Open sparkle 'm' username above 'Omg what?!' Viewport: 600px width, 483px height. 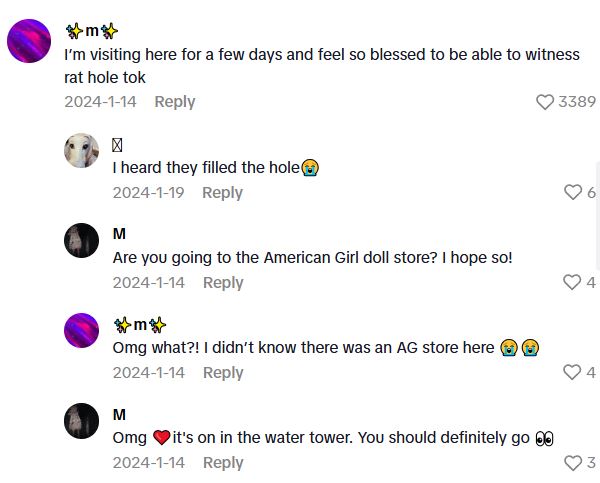click(139, 324)
